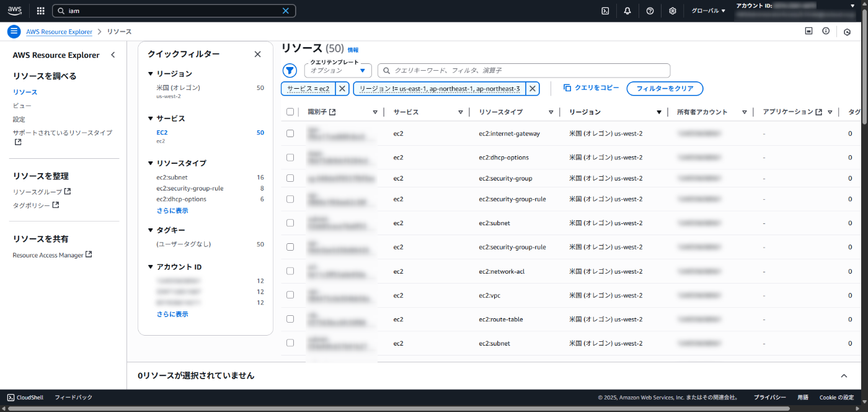Viewport: 868px width, 412px height.
Task: Check the ec2:vpc row
Action: [x=290, y=295]
